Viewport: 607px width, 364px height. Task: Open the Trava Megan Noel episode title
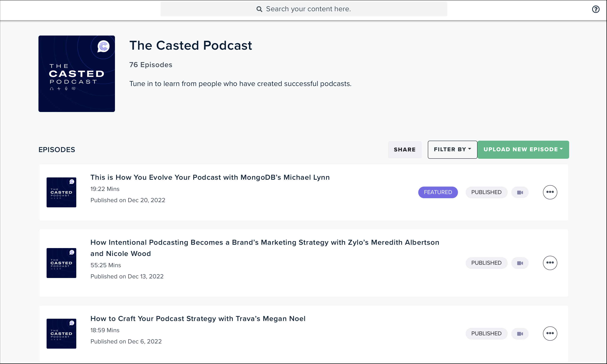(x=198, y=319)
